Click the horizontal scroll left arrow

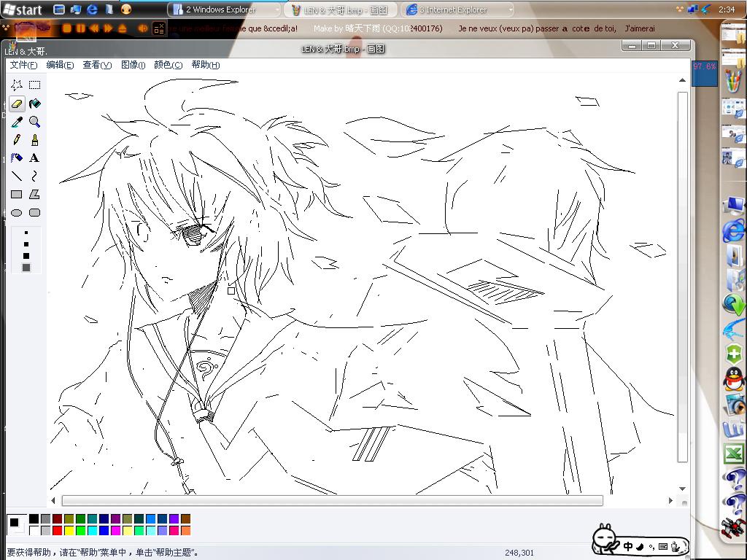53,500
